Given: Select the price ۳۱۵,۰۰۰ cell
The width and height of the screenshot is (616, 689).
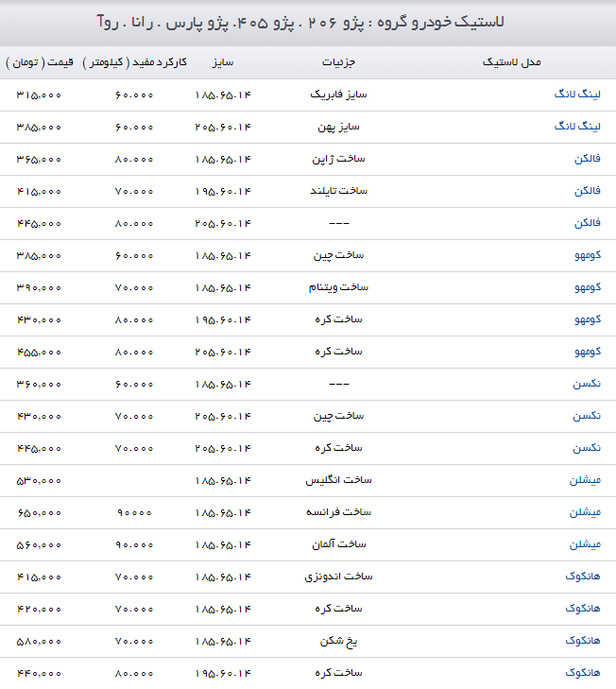Looking at the screenshot, I should tap(39, 95).
